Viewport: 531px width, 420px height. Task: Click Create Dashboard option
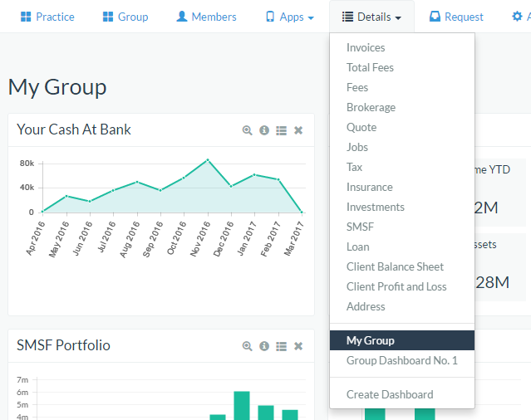click(390, 394)
